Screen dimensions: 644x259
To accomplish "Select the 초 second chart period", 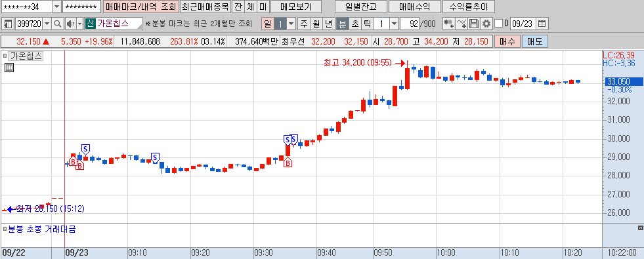I will pyautogui.click(x=354, y=24).
